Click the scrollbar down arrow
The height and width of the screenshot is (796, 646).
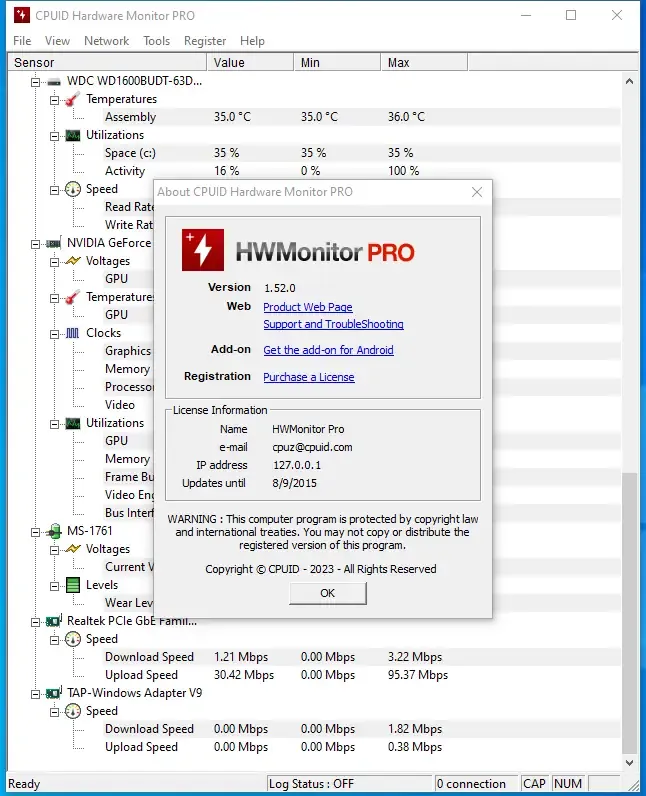[x=629, y=762]
